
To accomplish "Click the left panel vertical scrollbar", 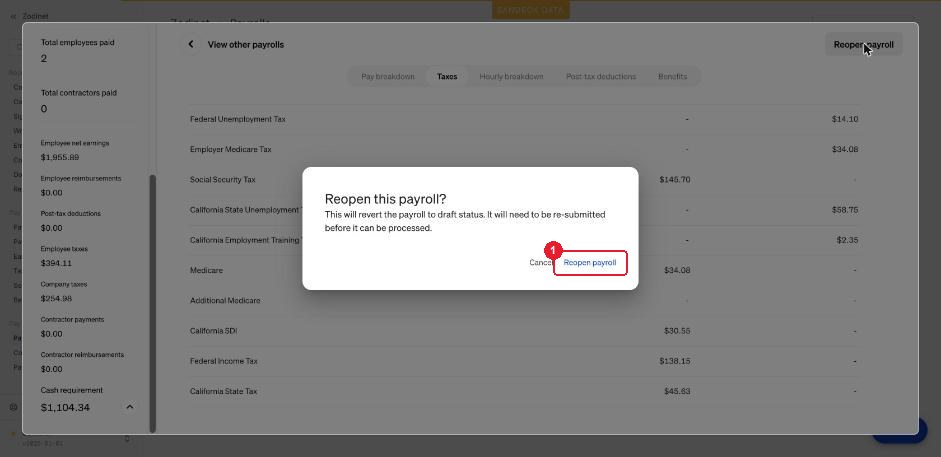I will click(x=152, y=303).
